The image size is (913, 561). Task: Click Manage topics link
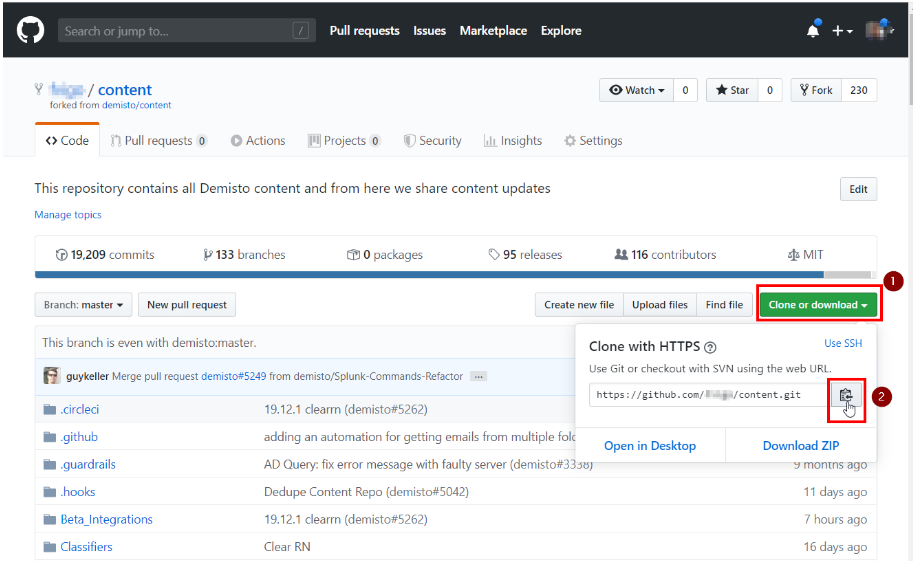coord(68,214)
